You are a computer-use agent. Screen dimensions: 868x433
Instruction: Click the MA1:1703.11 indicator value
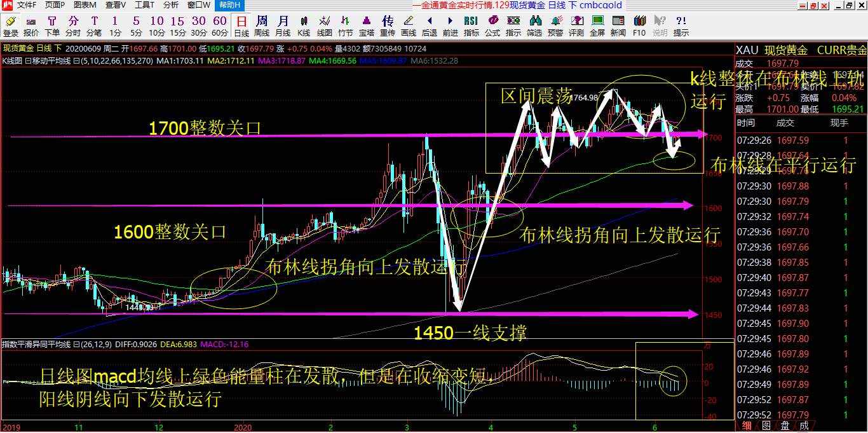180,61
